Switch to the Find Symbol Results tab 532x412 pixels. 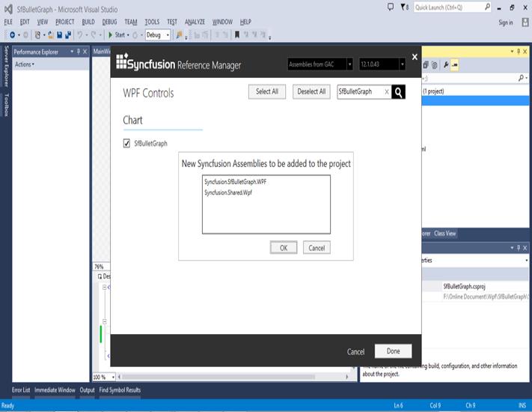[x=120, y=390]
